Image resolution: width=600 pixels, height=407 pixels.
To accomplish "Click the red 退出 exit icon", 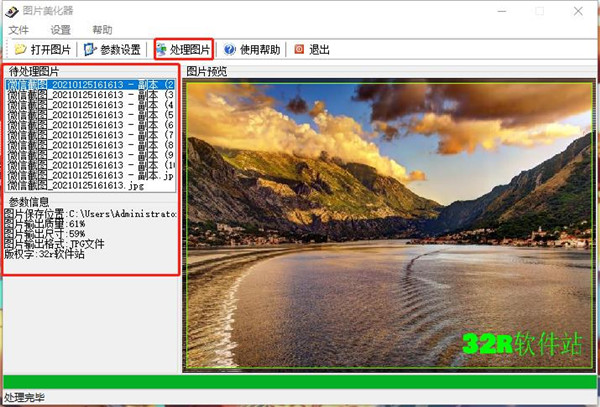I will click(299, 49).
